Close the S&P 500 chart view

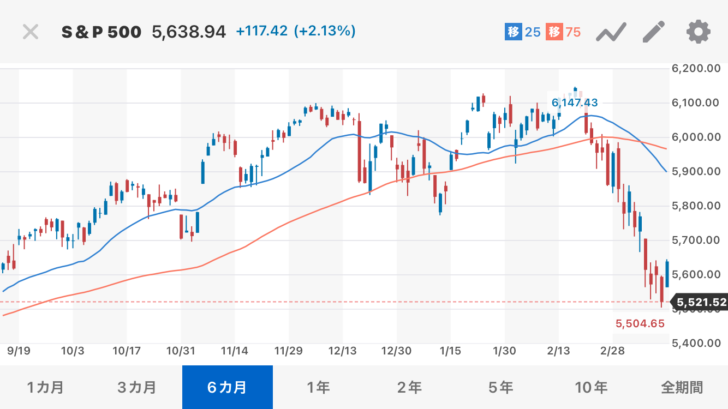31,31
